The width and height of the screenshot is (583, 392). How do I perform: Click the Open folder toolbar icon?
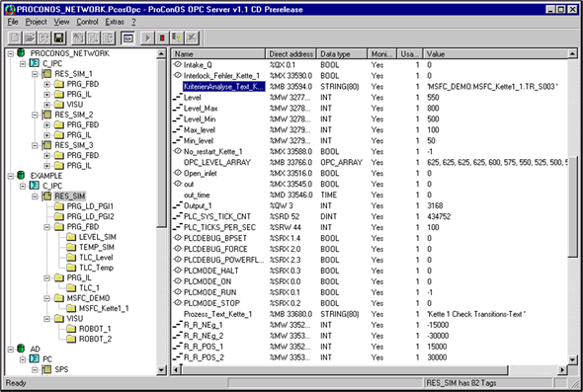tap(30, 38)
